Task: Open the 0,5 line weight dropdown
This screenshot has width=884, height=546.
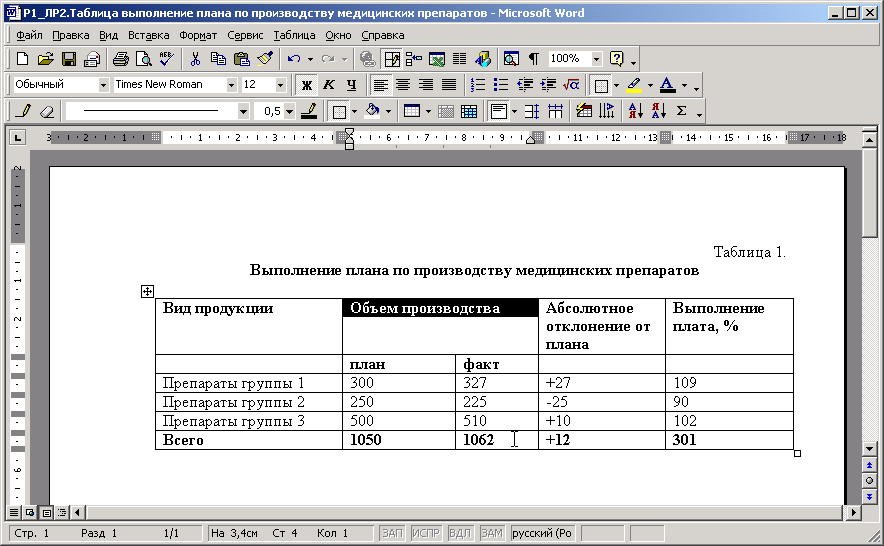Action: (x=289, y=111)
